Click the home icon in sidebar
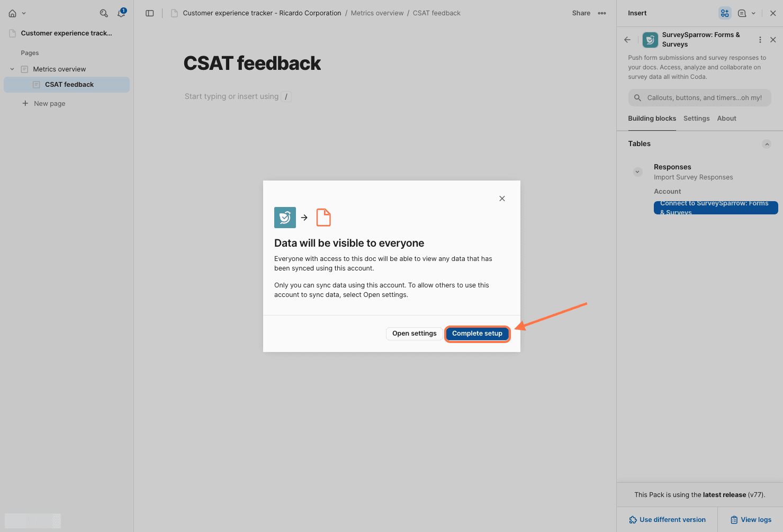Image resolution: width=783 pixels, height=532 pixels. pos(13,13)
